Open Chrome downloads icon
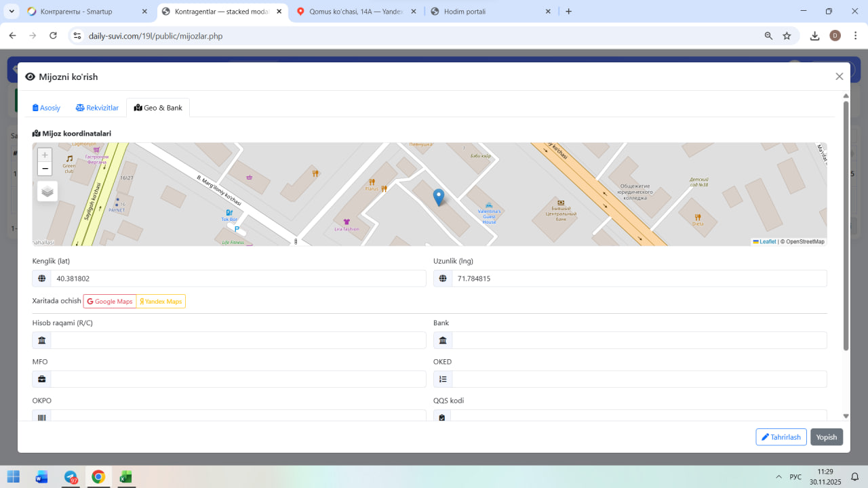This screenshot has height=488, width=868. pos(814,36)
